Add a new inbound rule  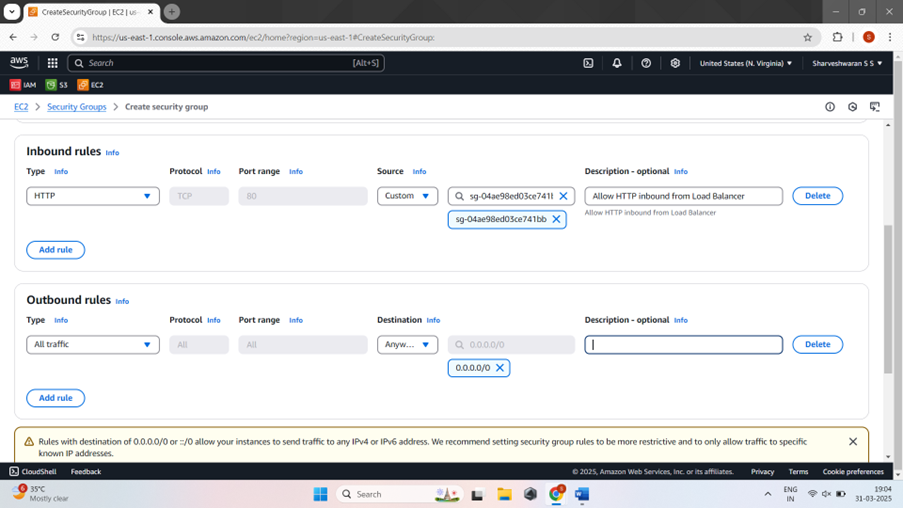[x=55, y=249]
